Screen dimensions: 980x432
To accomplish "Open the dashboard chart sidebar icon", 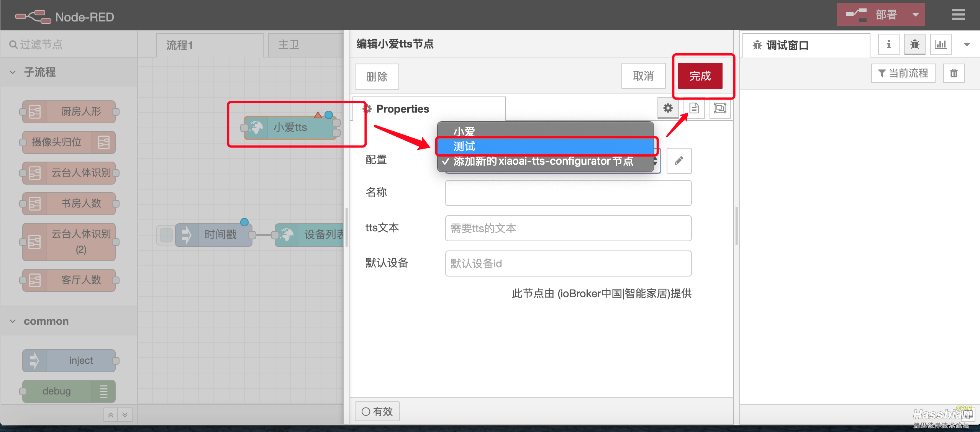I will [941, 44].
